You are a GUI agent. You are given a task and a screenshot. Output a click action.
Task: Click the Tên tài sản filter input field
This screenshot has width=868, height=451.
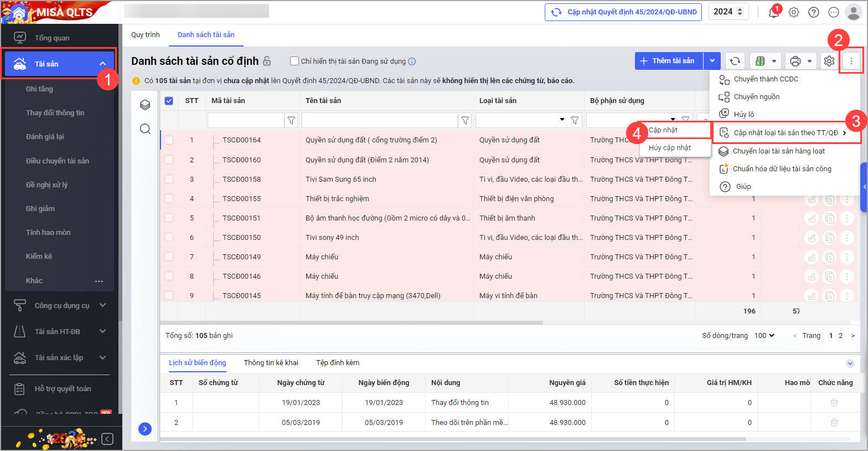pos(380,120)
